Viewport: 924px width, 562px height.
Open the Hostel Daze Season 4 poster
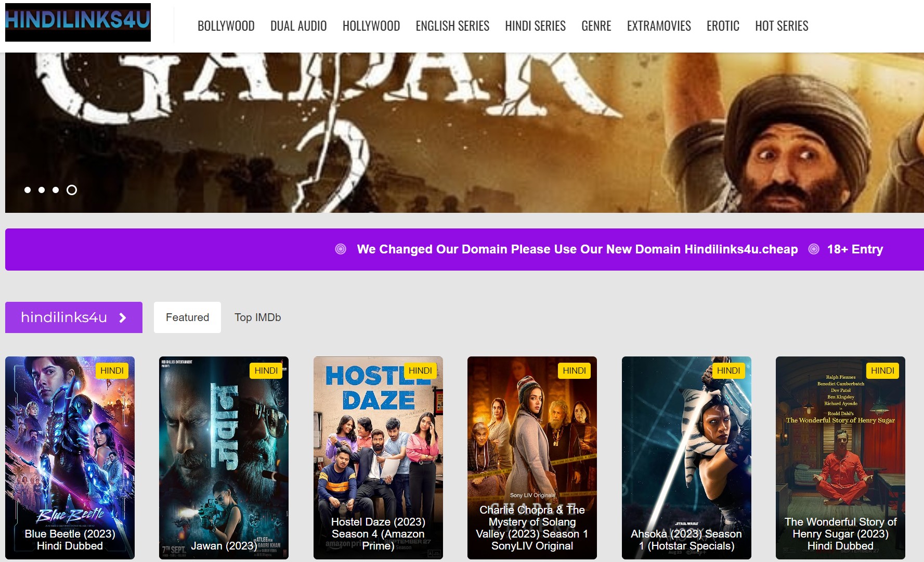(x=378, y=458)
